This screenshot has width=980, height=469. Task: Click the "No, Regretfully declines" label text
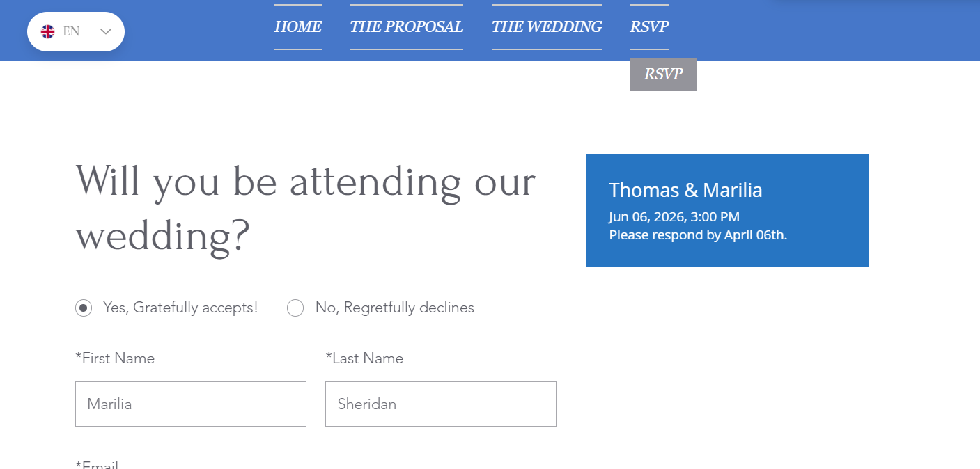click(x=394, y=308)
